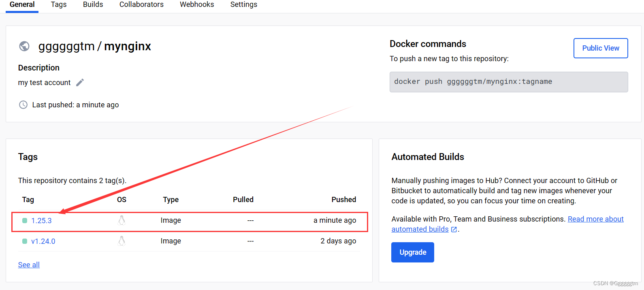
Task: Click the Linux penguin icon for tag v1.24.0
Action: tap(122, 241)
